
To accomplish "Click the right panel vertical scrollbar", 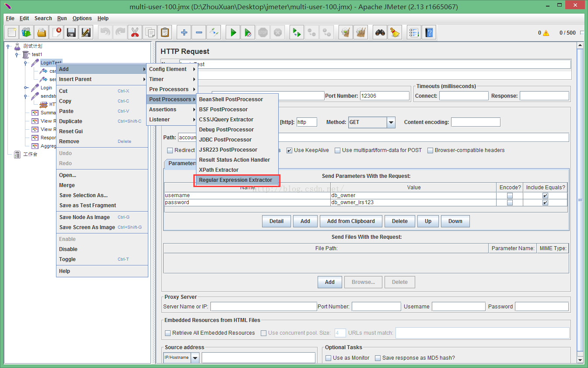I will point(580,202).
